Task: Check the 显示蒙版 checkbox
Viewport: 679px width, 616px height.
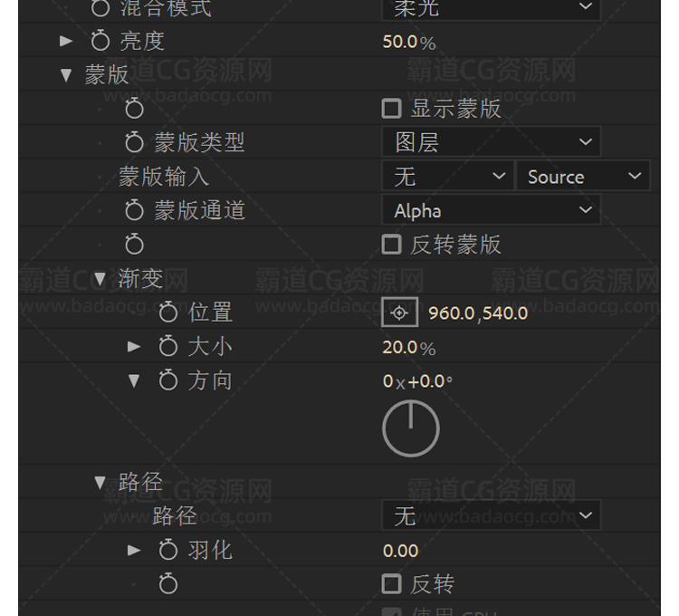Action: pos(391,109)
